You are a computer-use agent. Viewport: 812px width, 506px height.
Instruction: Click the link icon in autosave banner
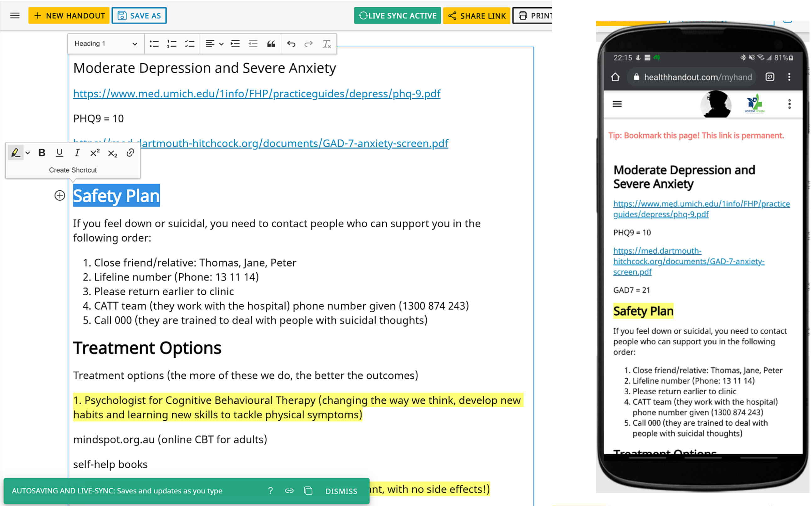289,491
